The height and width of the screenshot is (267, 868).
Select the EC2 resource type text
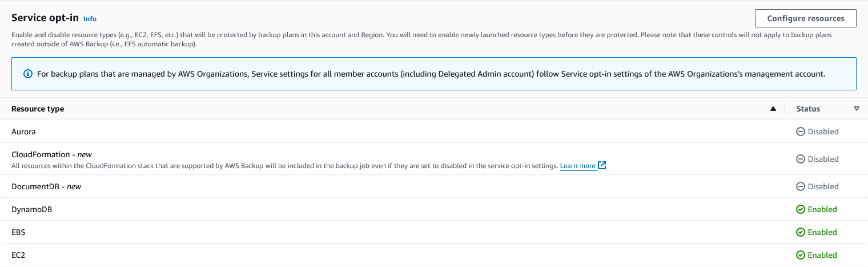pos(18,255)
